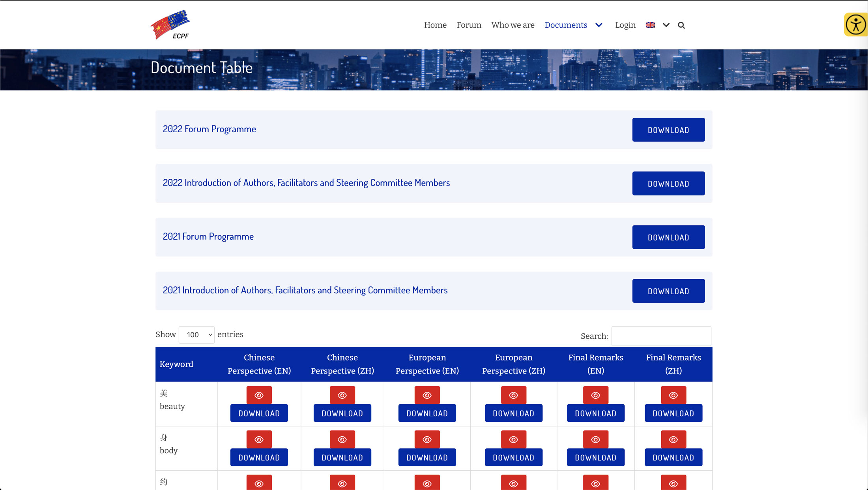Open the Show entries count dropdown
The width and height of the screenshot is (868, 490).
point(196,335)
